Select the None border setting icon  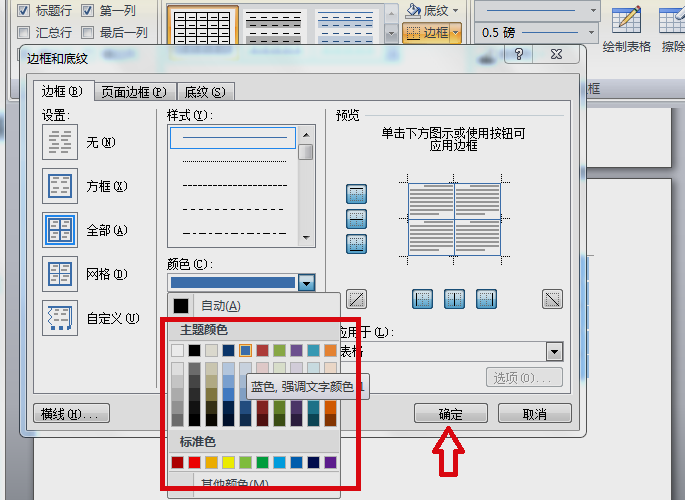[60, 142]
